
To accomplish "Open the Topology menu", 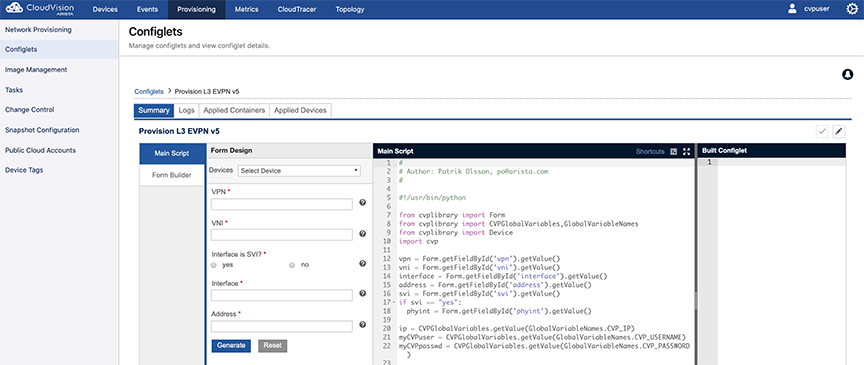I will [x=350, y=9].
